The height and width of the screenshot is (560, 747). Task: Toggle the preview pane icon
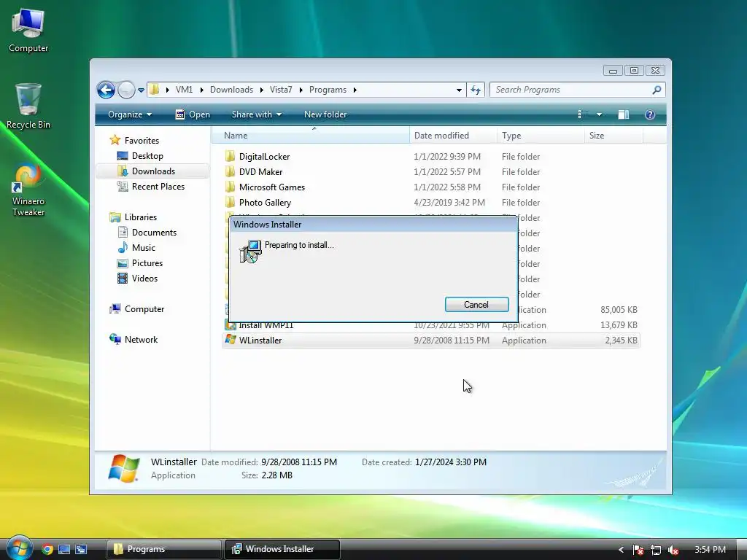(x=624, y=114)
